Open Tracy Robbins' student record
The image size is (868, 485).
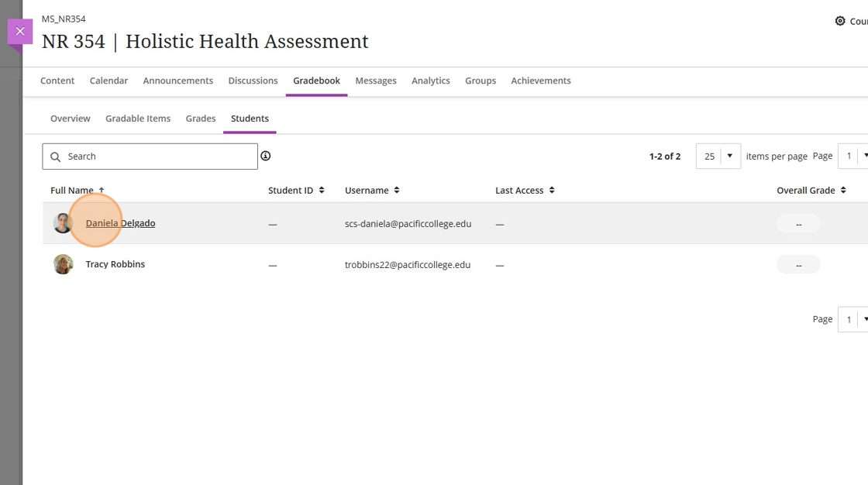[x=115, y=264]
